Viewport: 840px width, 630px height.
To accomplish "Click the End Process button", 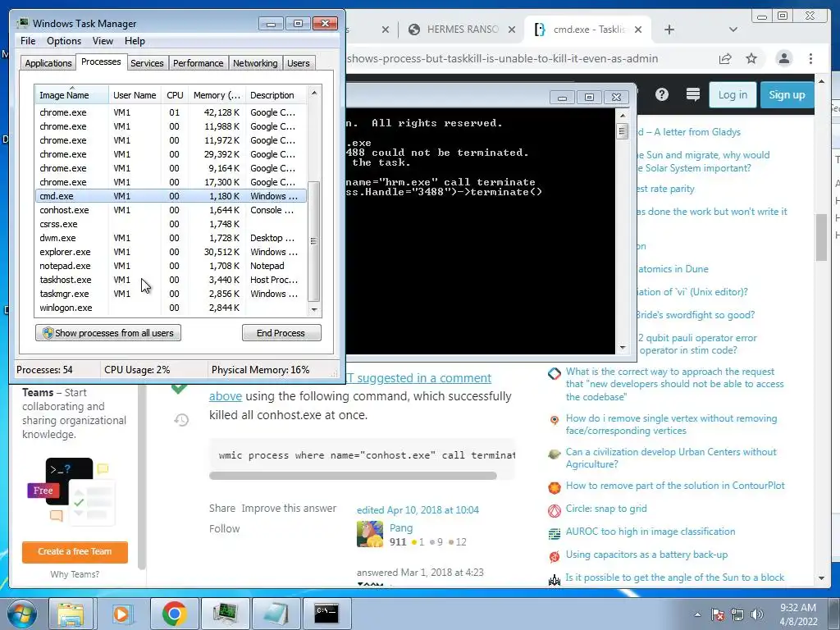I will pyautogui.click(x=281, y=333).
